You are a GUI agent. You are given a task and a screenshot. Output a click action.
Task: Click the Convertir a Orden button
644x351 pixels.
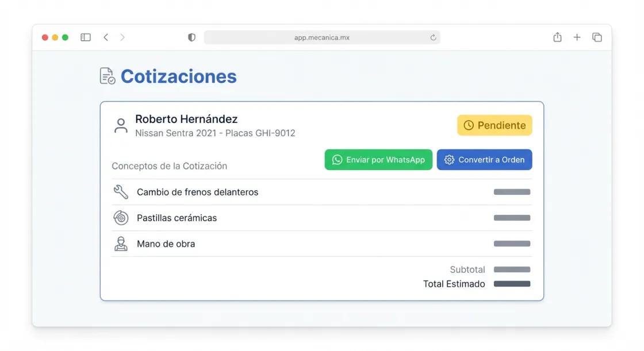click(484, 160)
